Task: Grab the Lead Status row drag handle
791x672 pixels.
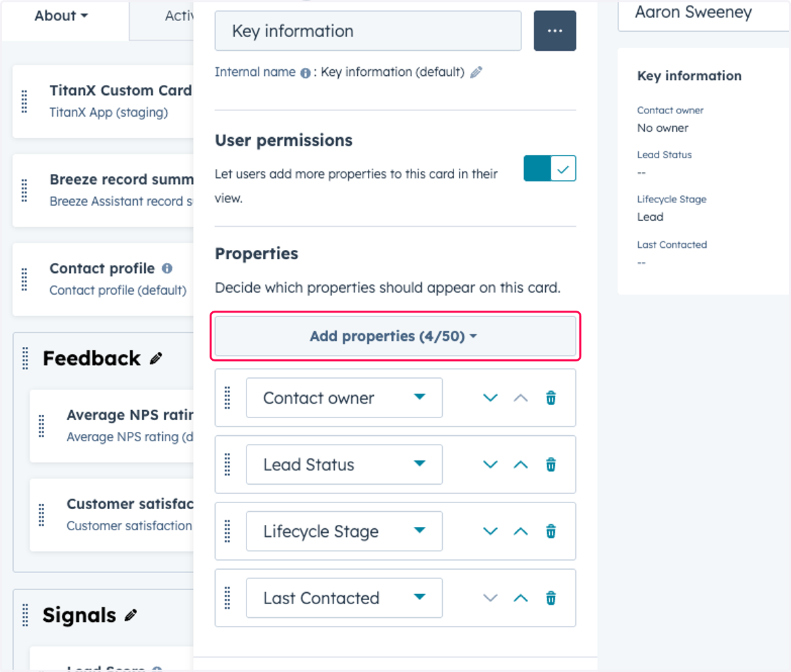Action: (x=228, y=464)
